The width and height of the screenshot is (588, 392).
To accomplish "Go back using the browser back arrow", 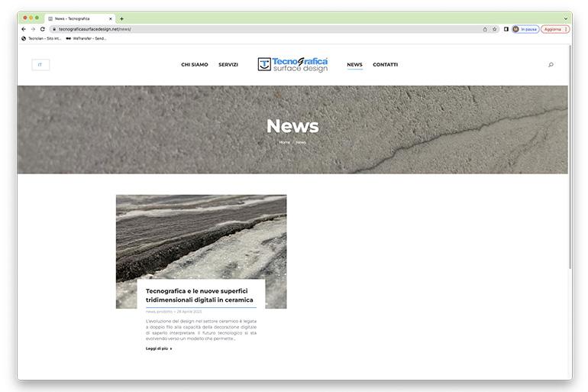I will pos(24,29).
